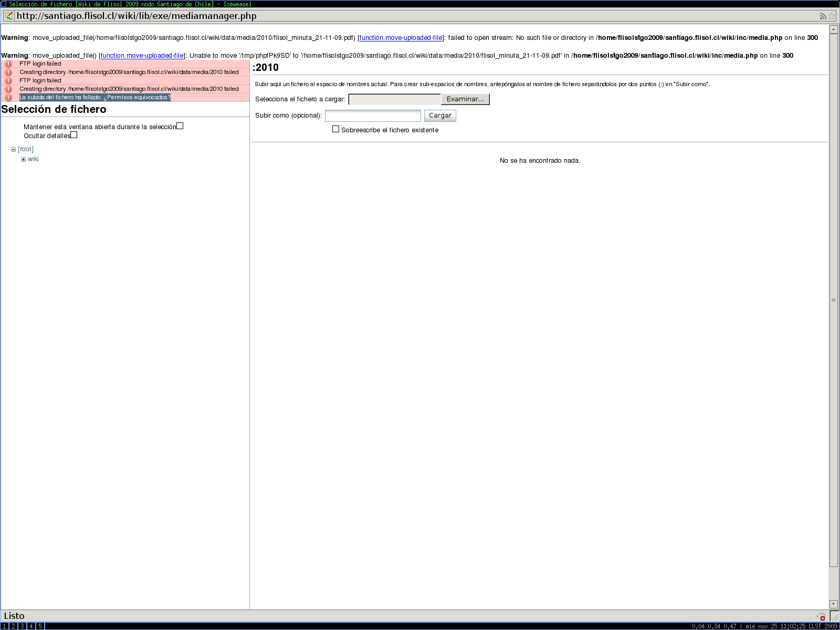The width and height of the screenshot is (840, 630).
Task: Switch to workspace 3
Action: pos(22,626)
